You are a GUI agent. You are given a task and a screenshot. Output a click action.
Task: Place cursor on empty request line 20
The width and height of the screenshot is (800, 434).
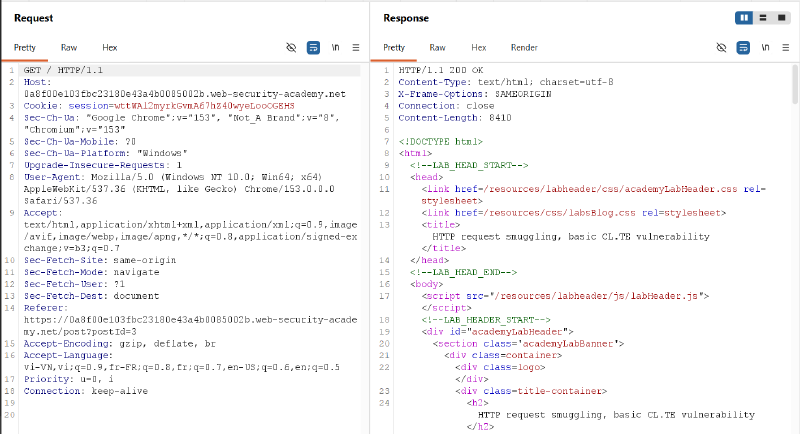pos(190,415)
